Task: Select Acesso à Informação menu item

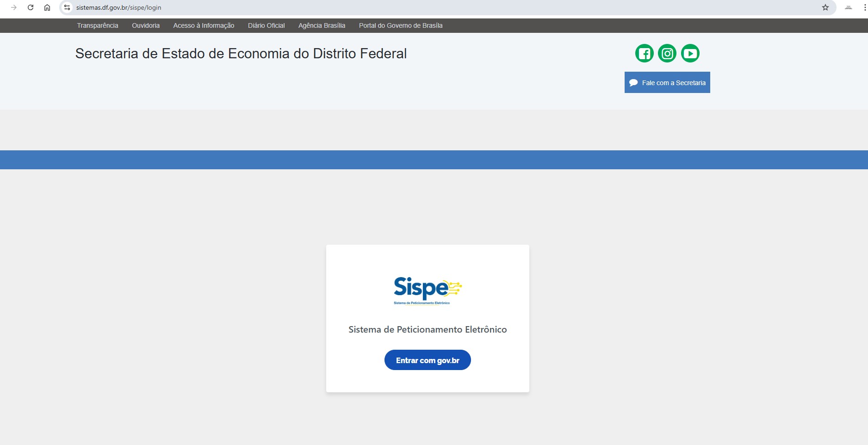Action: pyautogui.click(x=204, y=25)
